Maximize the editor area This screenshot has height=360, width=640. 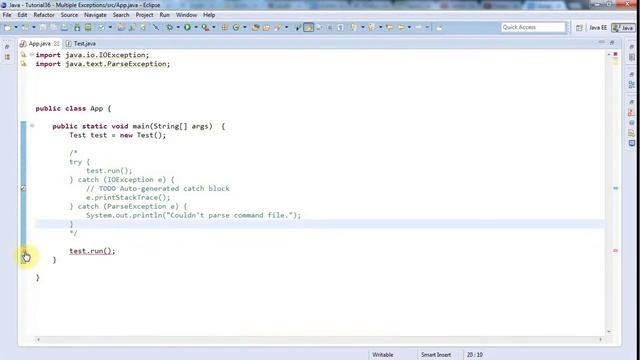[x=612, y=42]
